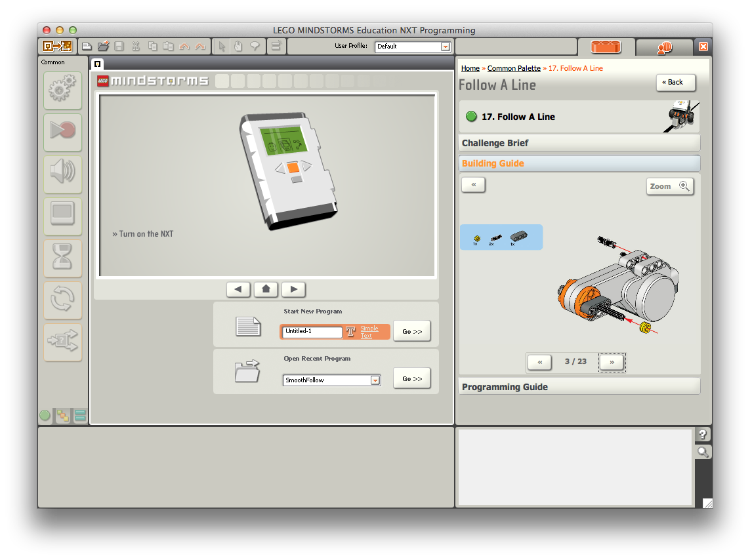This screenshot has height=560, width=750.
Task: Click the program name Untitled-1 field
Action: coord(312,331)
